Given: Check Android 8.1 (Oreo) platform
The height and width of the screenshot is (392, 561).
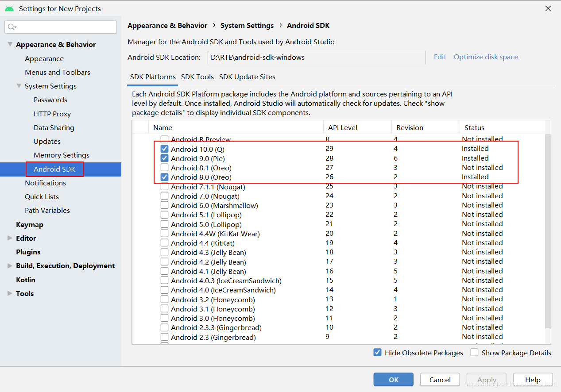Looking at the screenshot, I should coord(164,168).
